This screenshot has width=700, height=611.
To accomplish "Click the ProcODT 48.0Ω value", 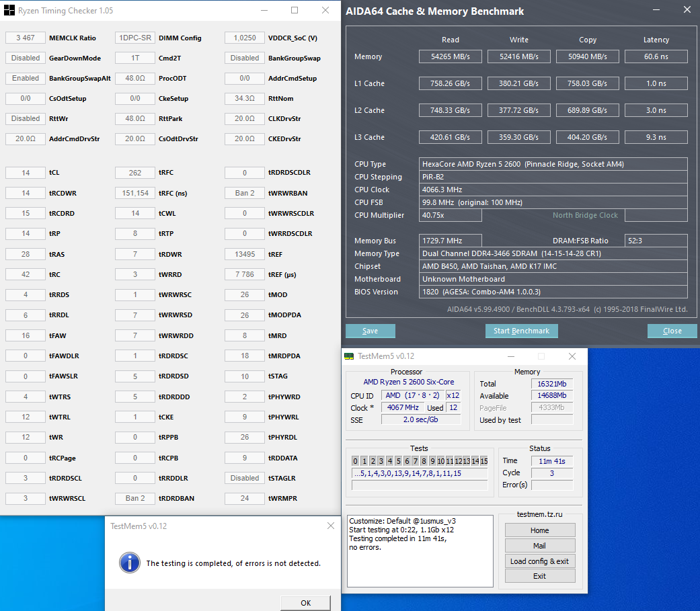I will 134,78.
